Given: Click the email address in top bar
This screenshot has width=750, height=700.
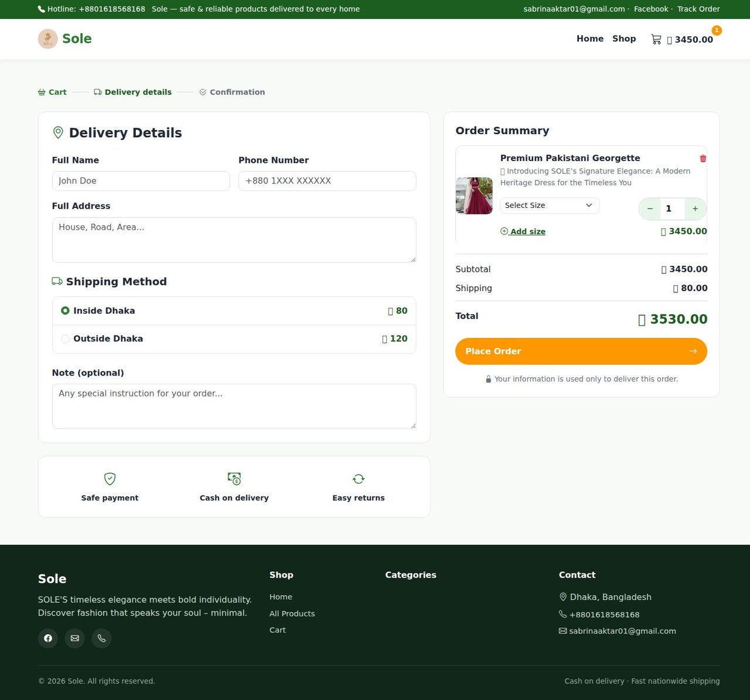Looking at the screenshot, I should [574, 9].
